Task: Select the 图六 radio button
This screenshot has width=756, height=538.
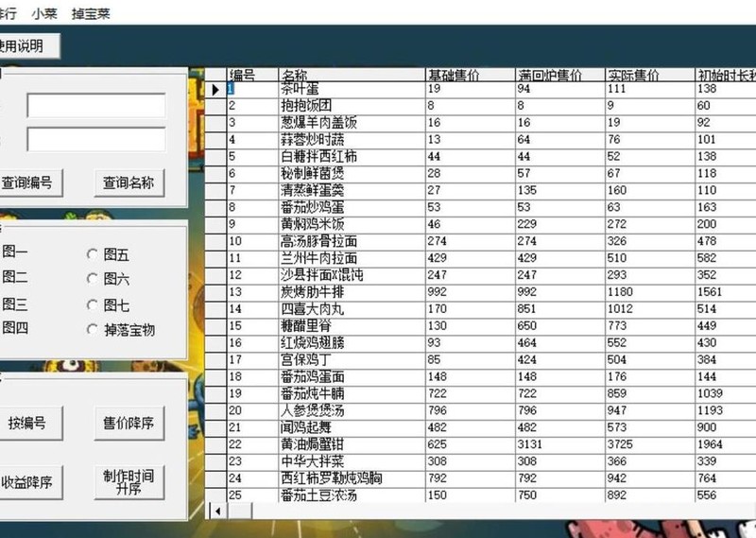Action: 93,279
